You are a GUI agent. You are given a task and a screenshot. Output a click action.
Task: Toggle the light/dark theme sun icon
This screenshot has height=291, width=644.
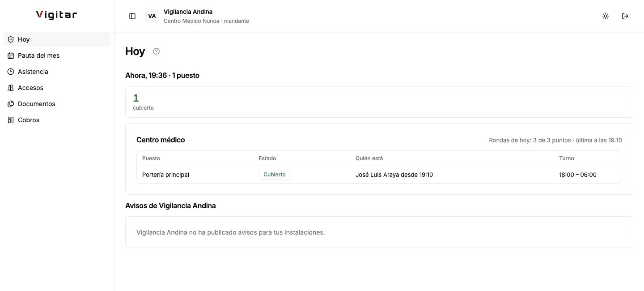pyautogui.click(x=606, y=16)
